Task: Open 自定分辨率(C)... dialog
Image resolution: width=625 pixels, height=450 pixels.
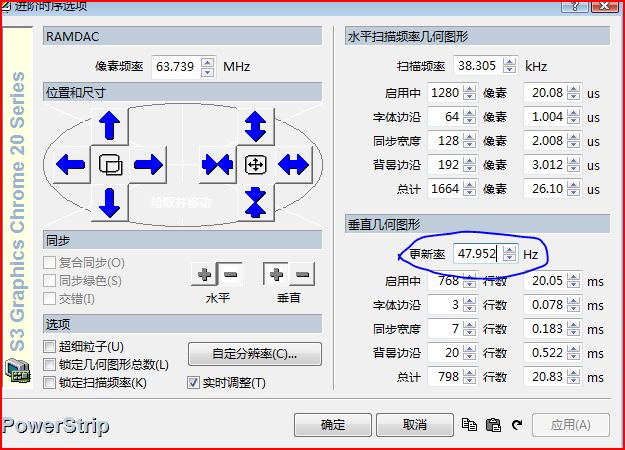Action: tap(255, 354)
